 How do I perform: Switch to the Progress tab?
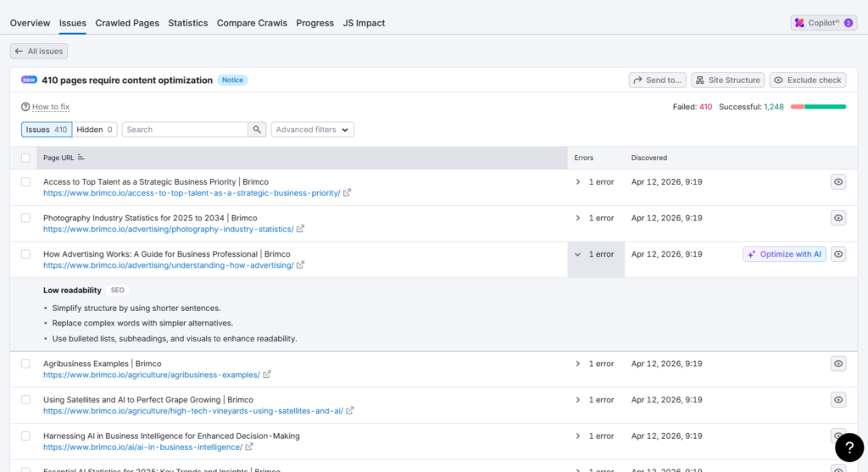click(x=315, y=23)
